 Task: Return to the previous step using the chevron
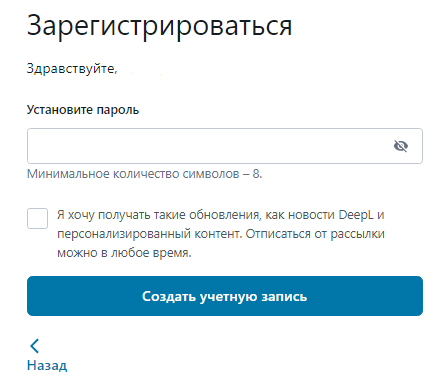35,346
